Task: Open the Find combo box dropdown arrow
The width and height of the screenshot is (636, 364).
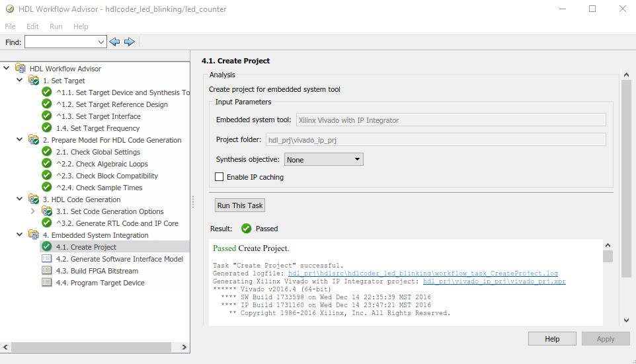Action: pos(101,42)
